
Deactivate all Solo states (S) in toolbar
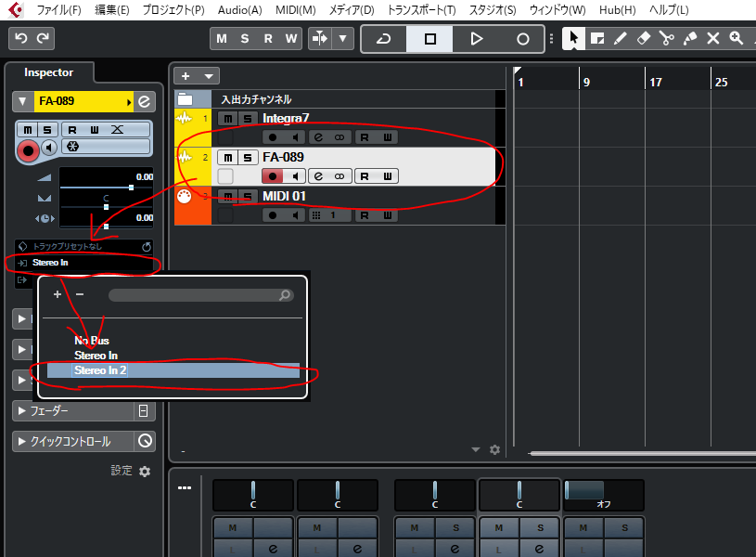coord(245,39)
